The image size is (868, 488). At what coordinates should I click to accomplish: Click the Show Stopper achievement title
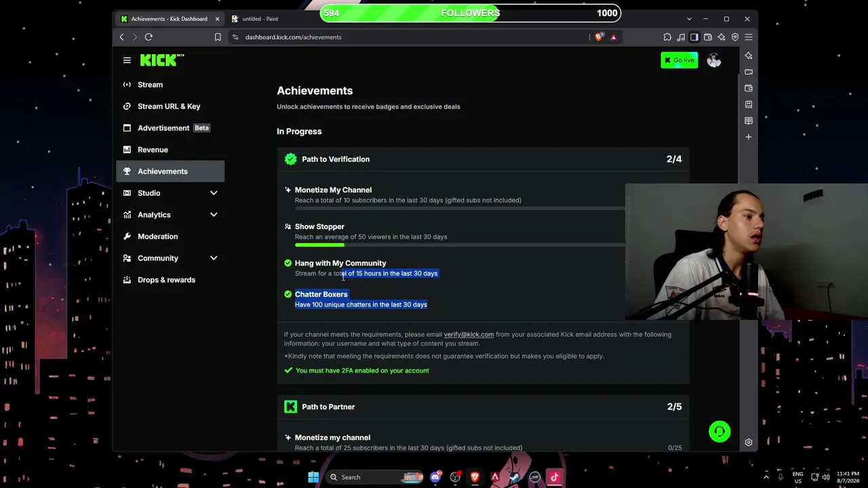click(319, 226)
